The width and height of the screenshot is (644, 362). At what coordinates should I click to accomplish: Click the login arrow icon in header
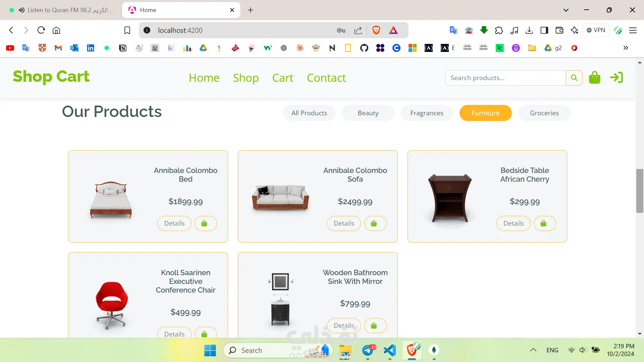(x=616, y=78)
